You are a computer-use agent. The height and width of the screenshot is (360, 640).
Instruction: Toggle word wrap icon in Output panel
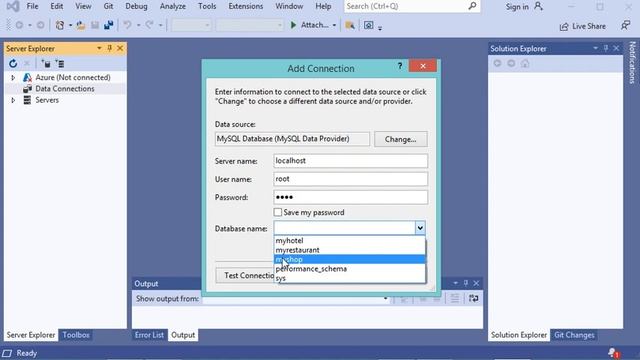coord(473,298)
